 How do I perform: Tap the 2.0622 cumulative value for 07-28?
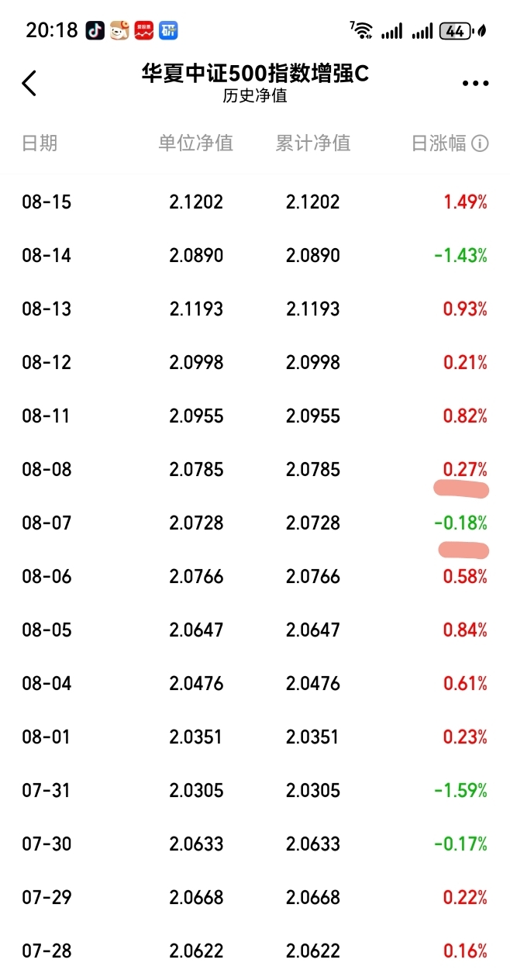click(x=313, y=951)
